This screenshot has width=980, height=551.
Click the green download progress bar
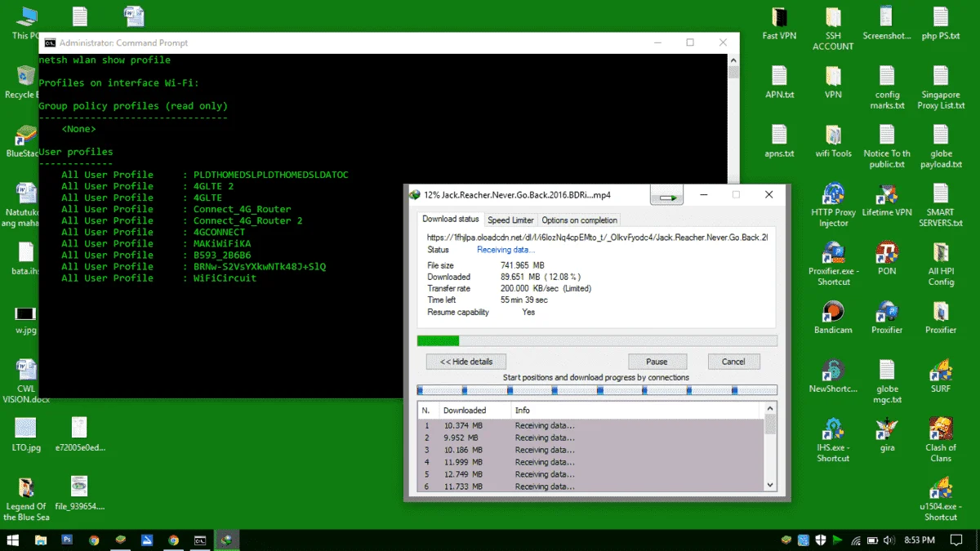tap(597, 340)
